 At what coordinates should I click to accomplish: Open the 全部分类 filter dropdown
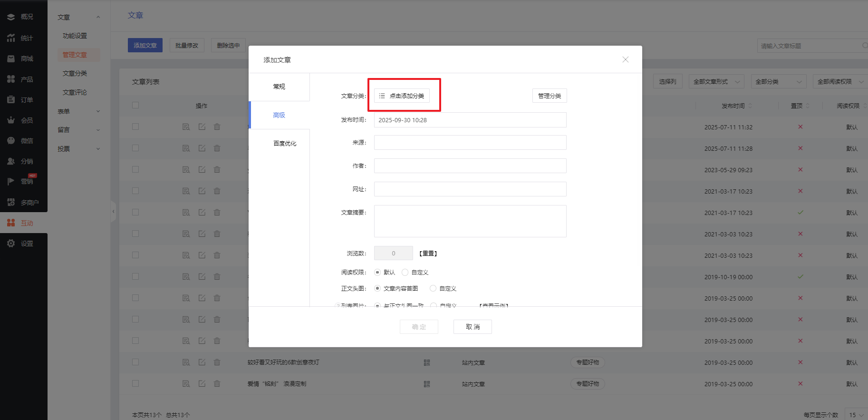point(778,82)
